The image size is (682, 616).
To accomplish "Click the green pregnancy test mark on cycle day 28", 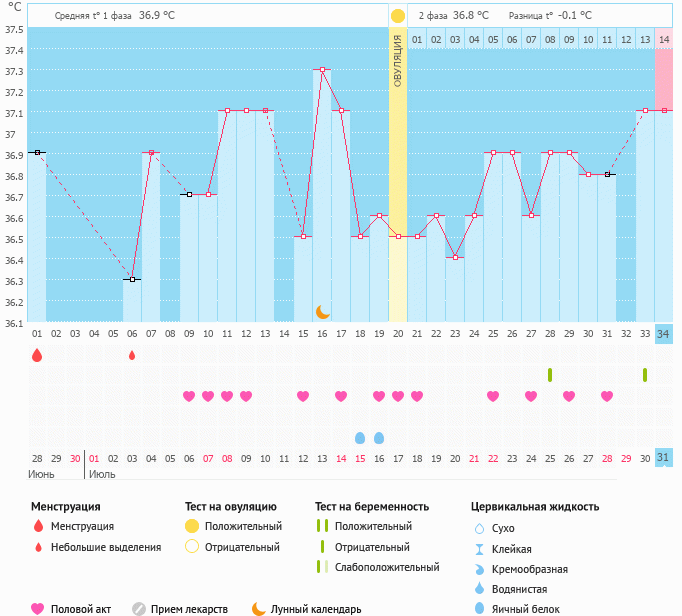I will 550,375.
